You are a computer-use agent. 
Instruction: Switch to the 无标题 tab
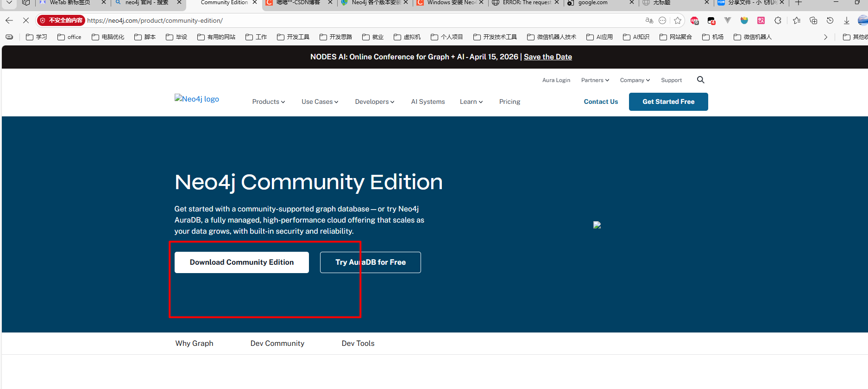(x=661, y=3)
